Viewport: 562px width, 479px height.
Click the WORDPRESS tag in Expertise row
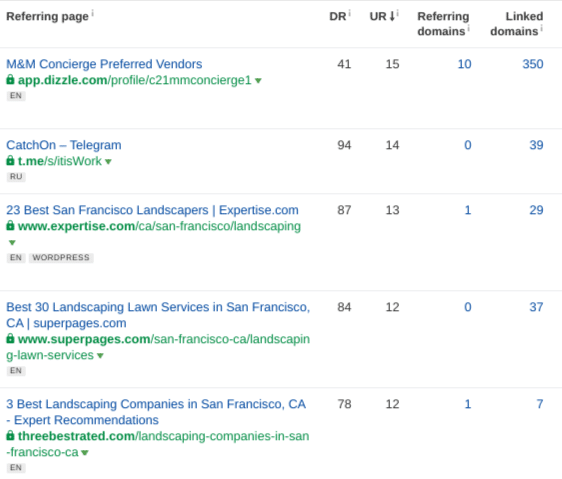[61, 258]
